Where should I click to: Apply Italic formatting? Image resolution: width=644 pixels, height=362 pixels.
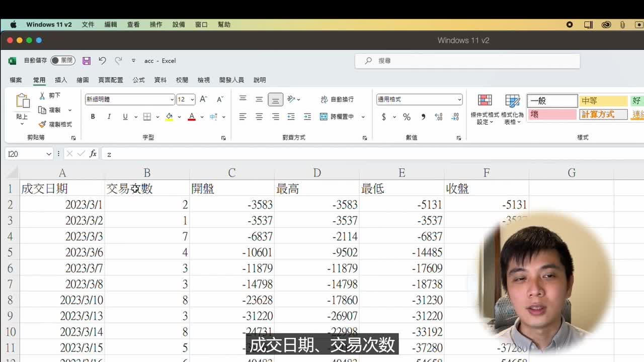(109, 117)
